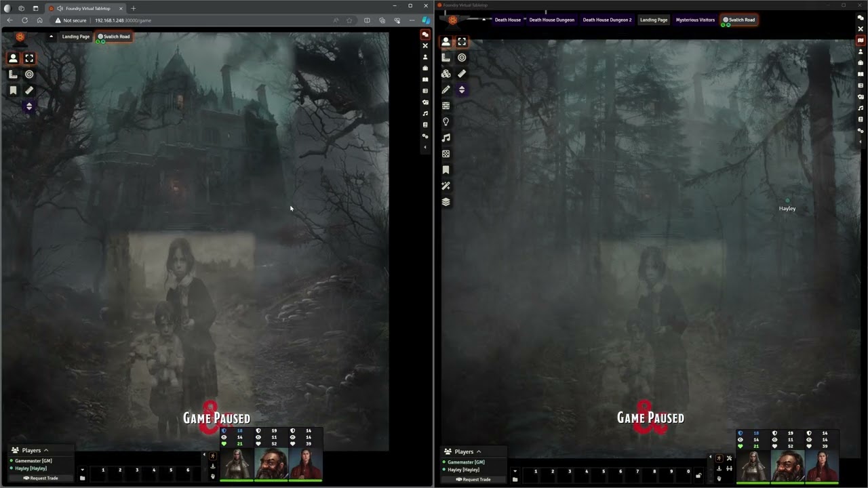Screen dimensions: 868x488
Task: Toggle Gamemaster's status dot in left Players list
Action: pyautogui.click(x=12, y=461)
